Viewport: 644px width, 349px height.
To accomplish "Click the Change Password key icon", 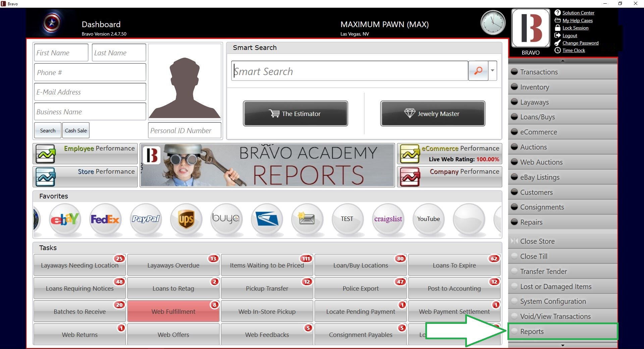I will [x=557, y=43].
